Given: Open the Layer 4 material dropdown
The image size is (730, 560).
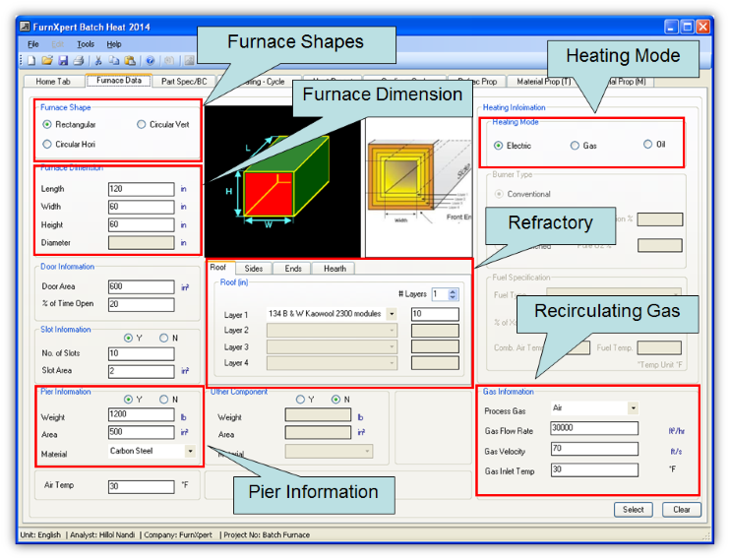Looking at the screenshot, I should pyautogui.click(x=332, y=362).
